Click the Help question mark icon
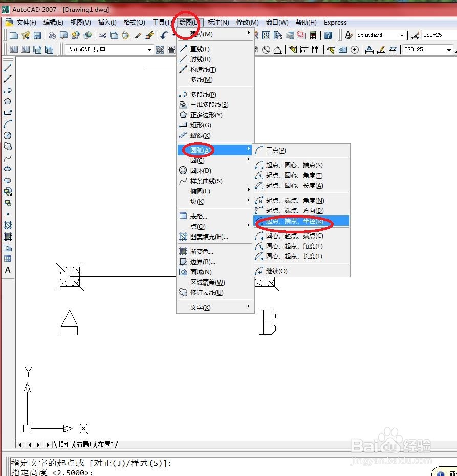 328,35
